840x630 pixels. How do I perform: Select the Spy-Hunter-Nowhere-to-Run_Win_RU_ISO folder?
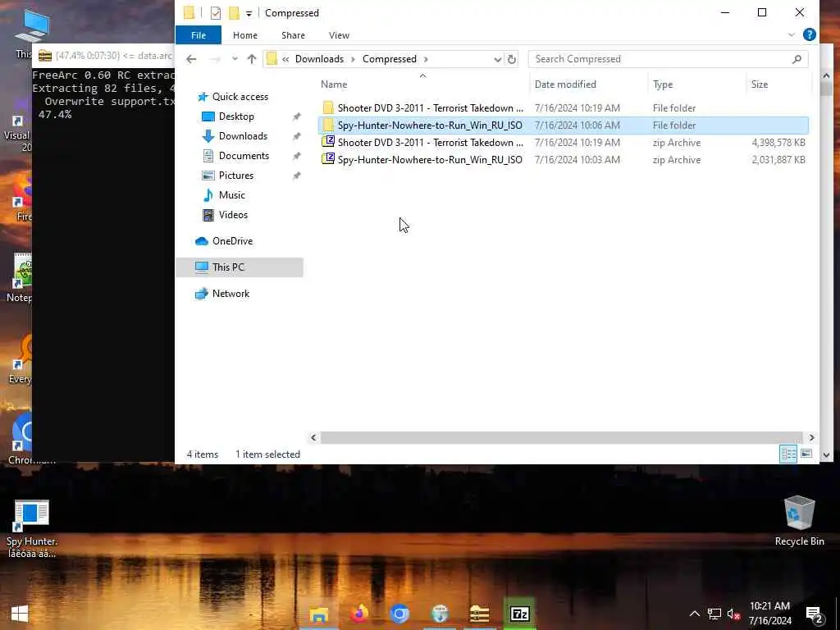click(x=563, y=126)
